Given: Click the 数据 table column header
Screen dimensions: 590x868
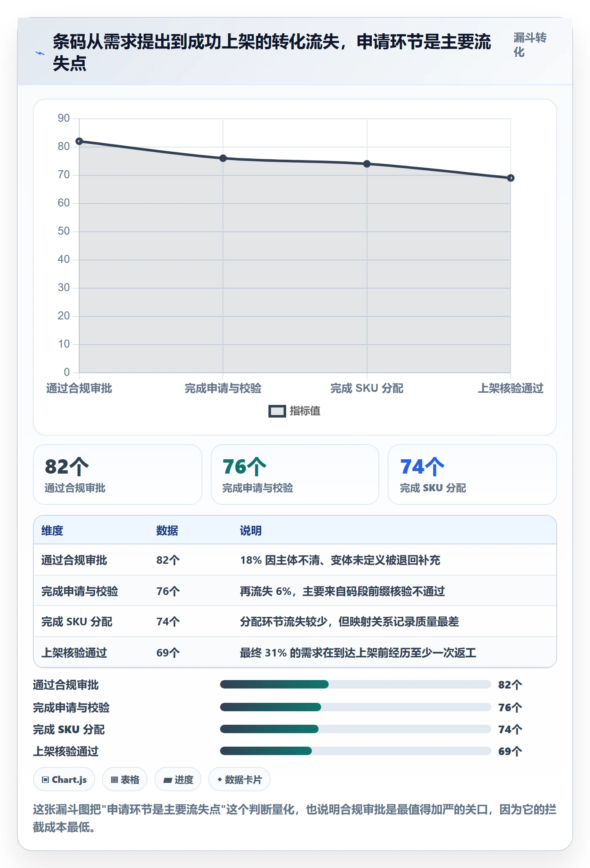Looking at the screenshot, I should click(x=167, y=530).
